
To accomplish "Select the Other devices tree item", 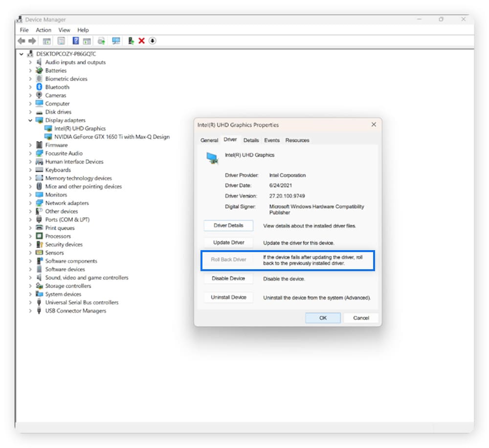I will point(62,211).
